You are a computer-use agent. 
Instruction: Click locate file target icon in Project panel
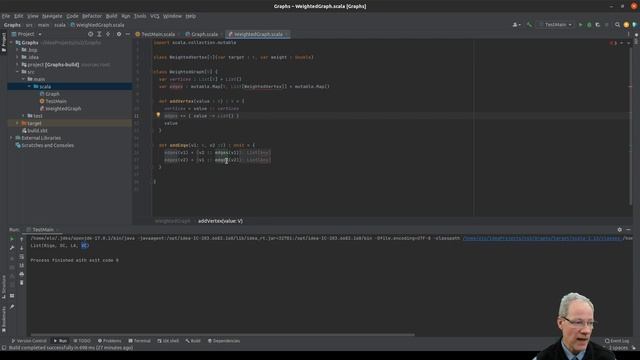[90, 34]
